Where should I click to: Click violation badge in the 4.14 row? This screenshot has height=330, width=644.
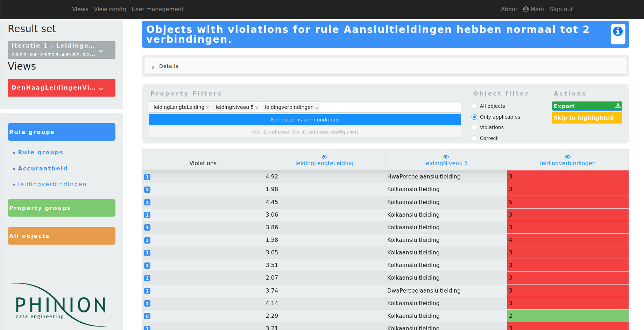pos(147,303)
